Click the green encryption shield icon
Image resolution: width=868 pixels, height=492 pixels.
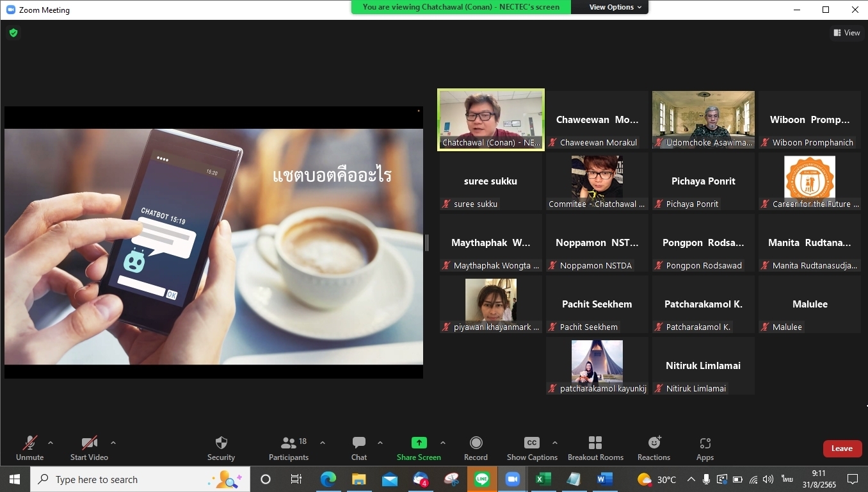(x=13, y=33)
